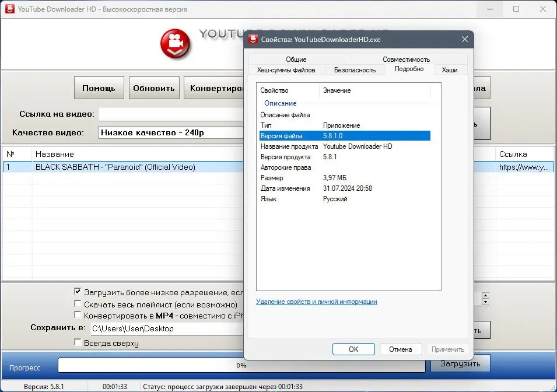Open the Хеш-суммы файлов tab

pos(286,70)
